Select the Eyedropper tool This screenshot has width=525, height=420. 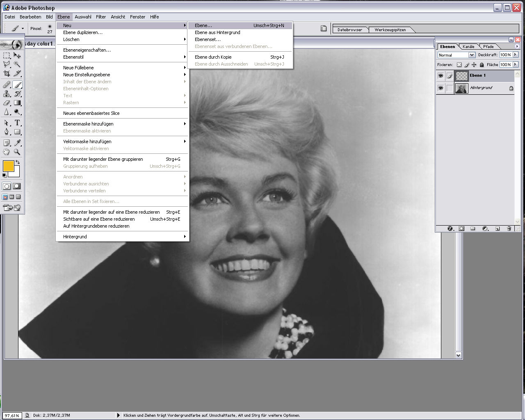[x=17, y=143]
